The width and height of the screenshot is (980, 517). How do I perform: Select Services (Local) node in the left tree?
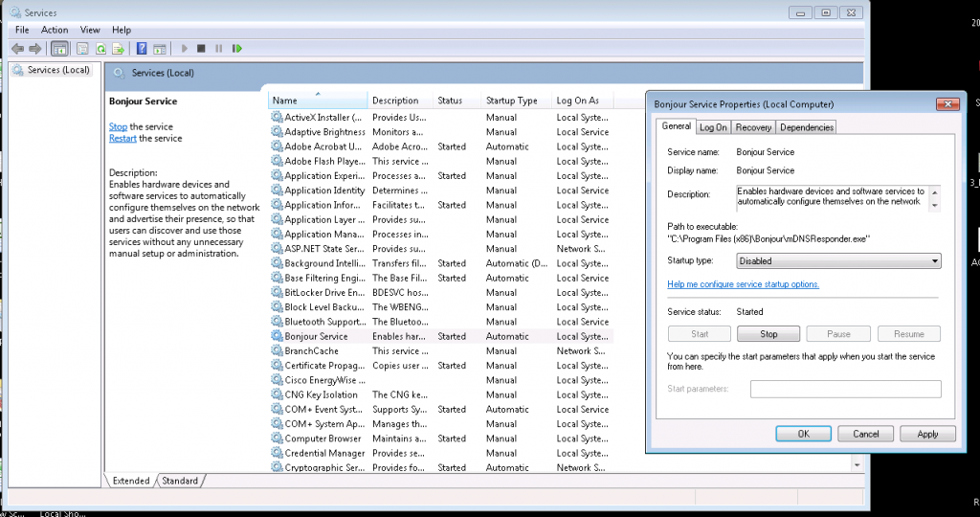[x=58, y=70]
